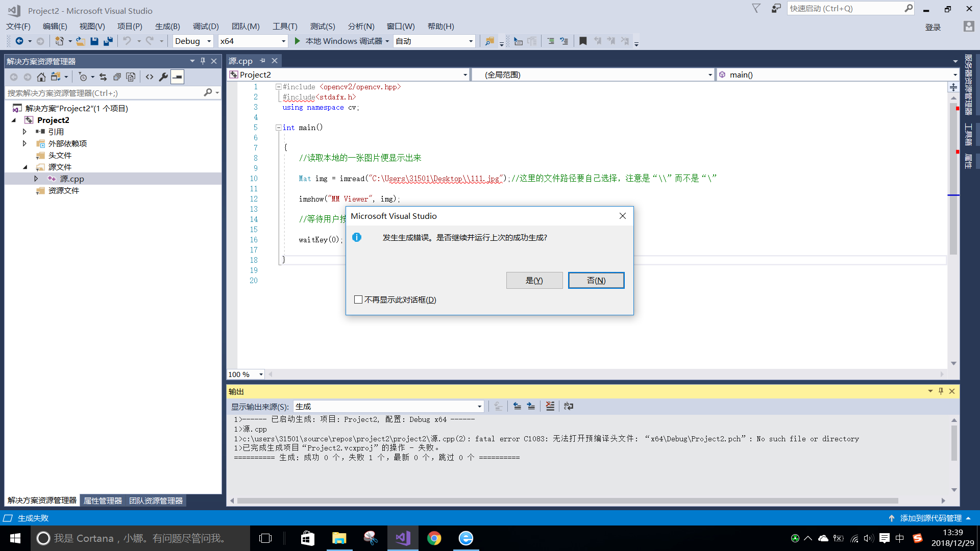
Task: Open the x64 platform dropdown
Action: (x=253, y=41)
